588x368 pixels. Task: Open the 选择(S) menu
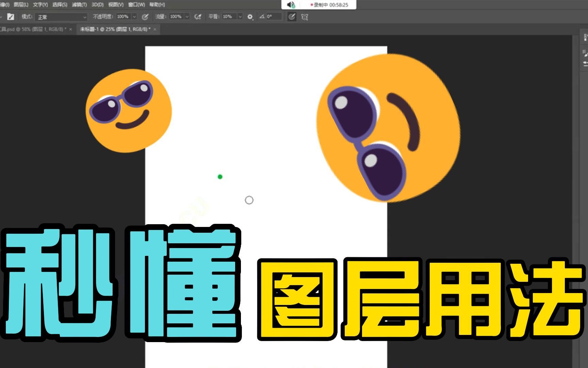(x=60, y=5)
